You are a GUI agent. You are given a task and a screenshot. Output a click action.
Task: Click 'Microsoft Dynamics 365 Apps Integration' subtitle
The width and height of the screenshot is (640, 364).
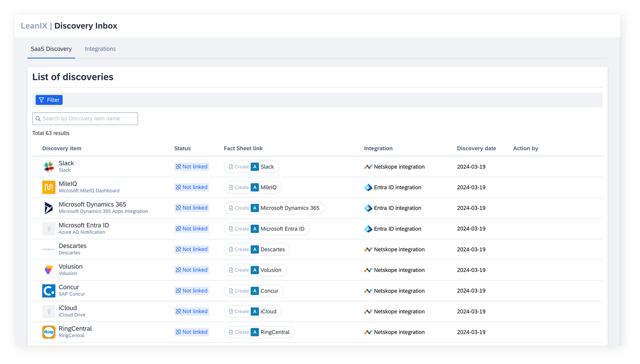[103, 211]
